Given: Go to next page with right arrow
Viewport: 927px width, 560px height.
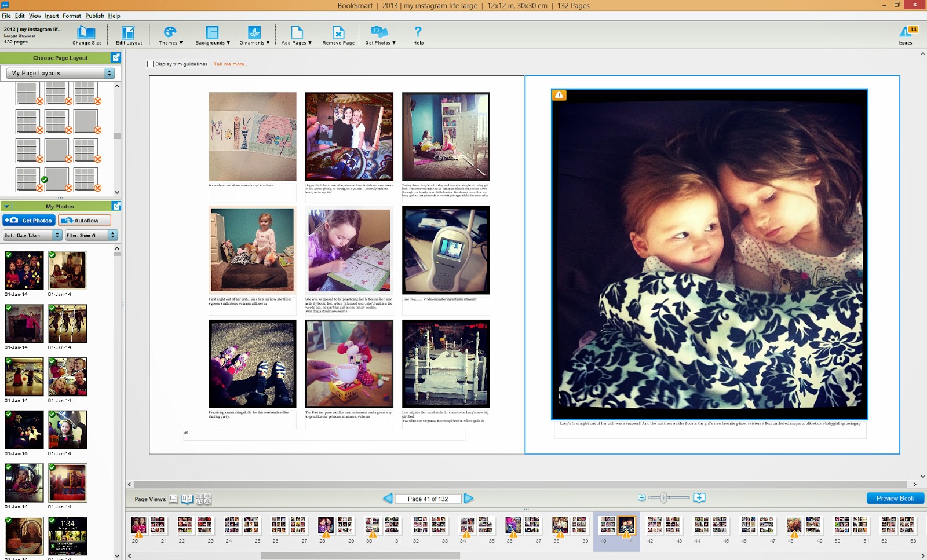Looking at the screenshot, I should (469, 499).
